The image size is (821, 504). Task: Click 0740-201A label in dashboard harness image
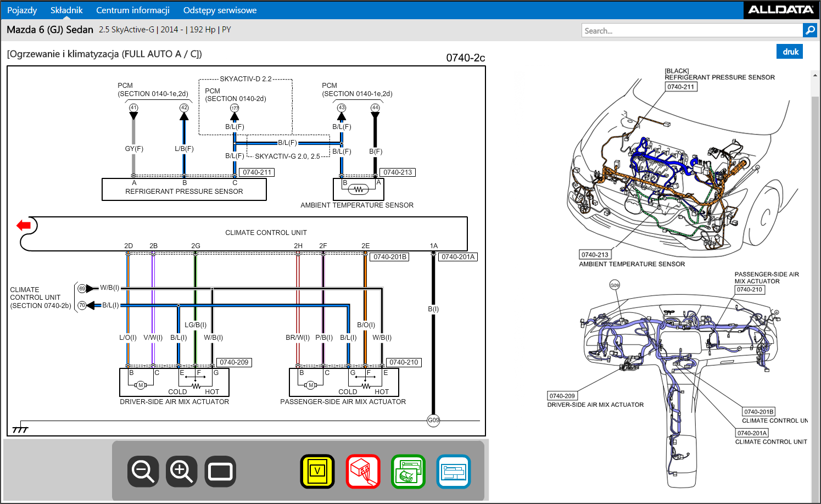[752, 433]
